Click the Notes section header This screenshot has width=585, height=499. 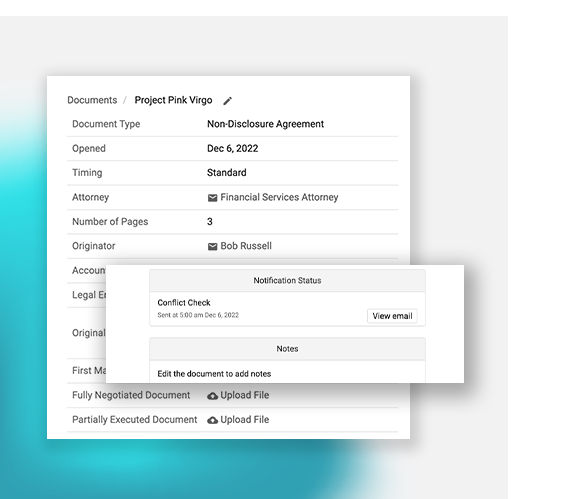pos(287,349)
